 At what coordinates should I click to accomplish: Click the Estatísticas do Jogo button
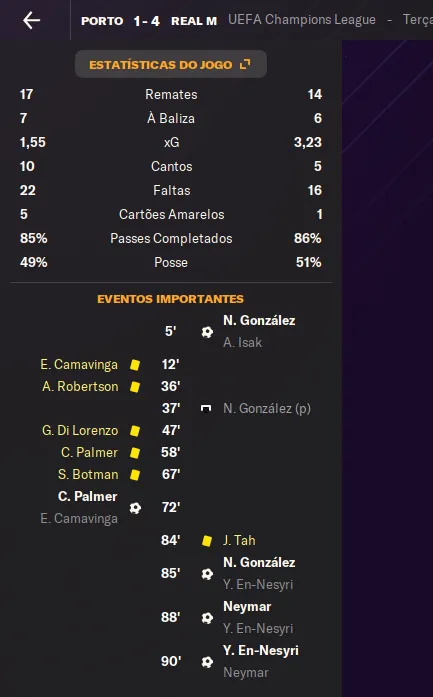171,64
